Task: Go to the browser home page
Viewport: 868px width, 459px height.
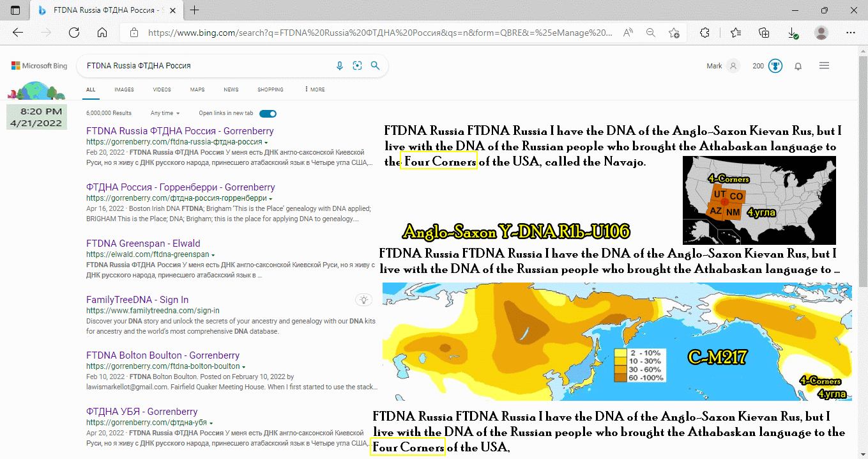Action: point(102,33)
